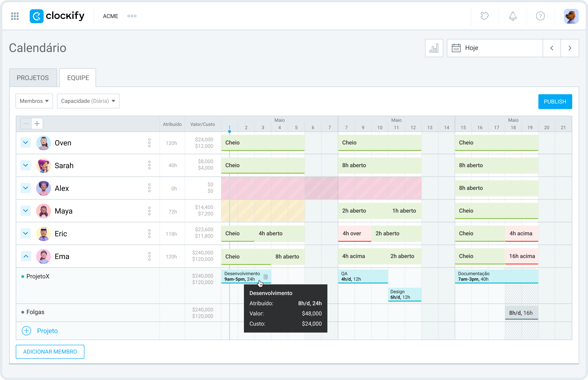Open options menu next to Sarah

[149, 165]
